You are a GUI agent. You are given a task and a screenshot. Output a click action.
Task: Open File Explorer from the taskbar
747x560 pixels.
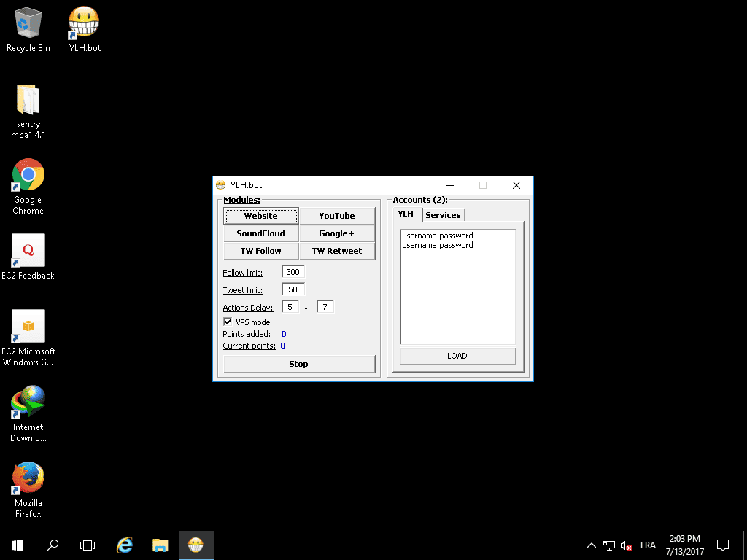[x=160, y=545]
